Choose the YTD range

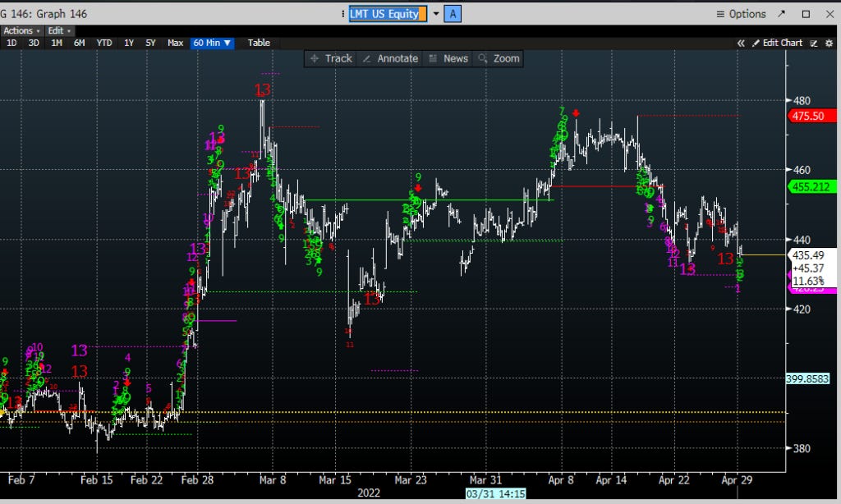(104, 43)
